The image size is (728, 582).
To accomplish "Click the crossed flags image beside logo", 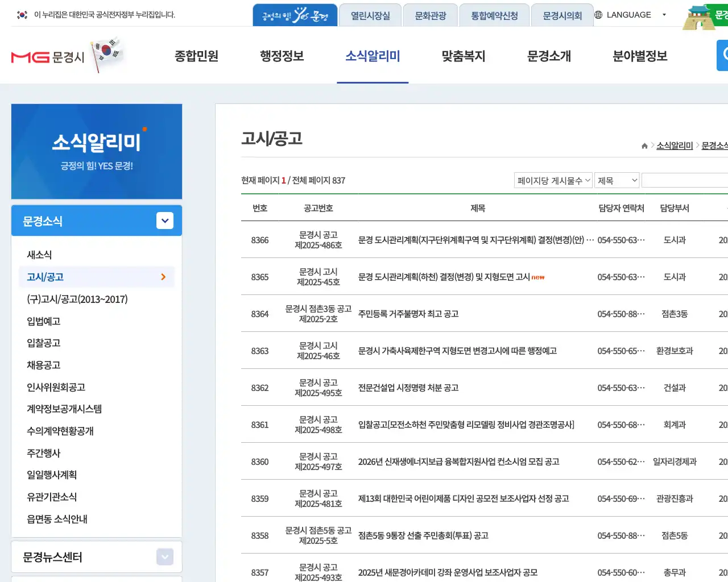I will click(x=106, y=54).
